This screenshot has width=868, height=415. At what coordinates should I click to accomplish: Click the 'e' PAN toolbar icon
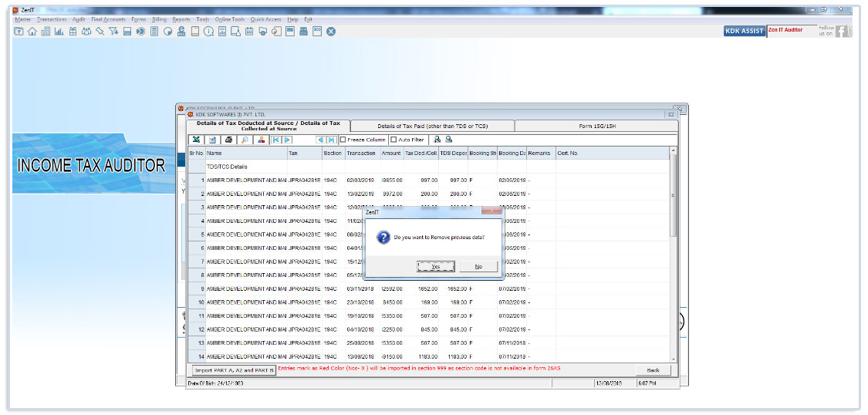(181, 32)
